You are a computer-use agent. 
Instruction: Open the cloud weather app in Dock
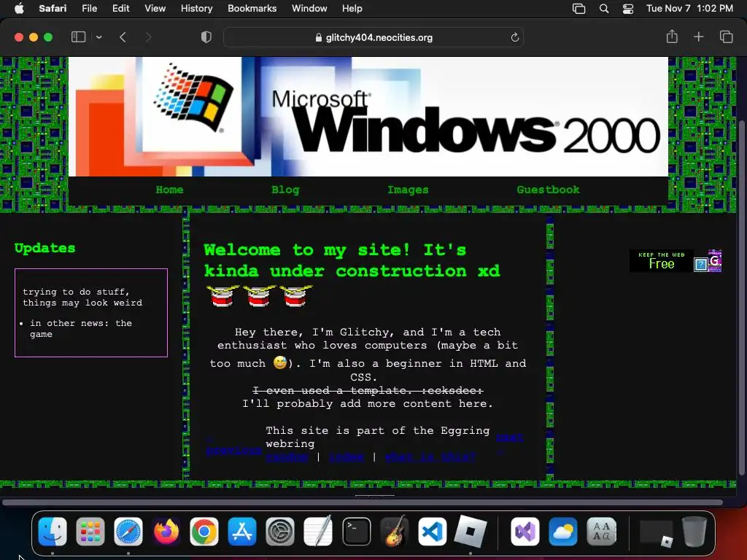(562, 532)
